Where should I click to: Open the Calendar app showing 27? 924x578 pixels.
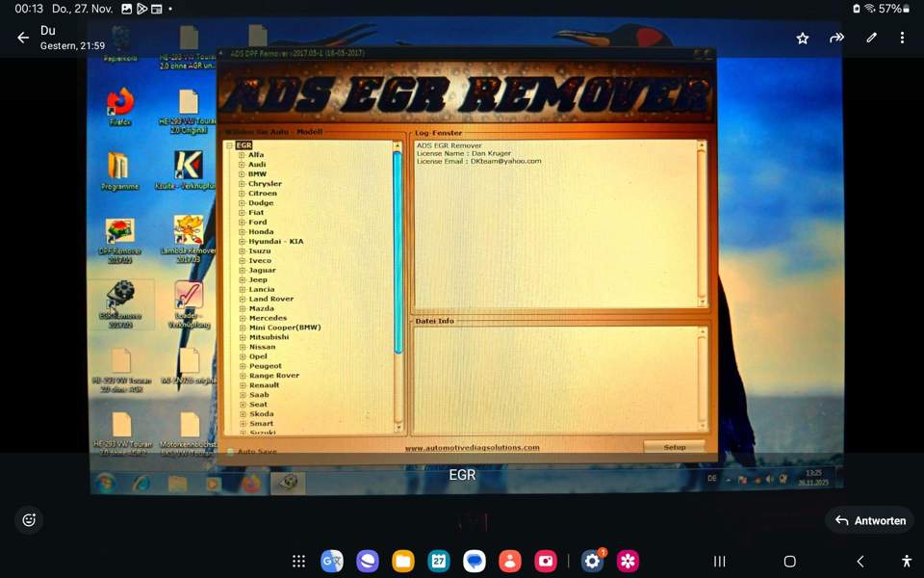coord(439,561)
